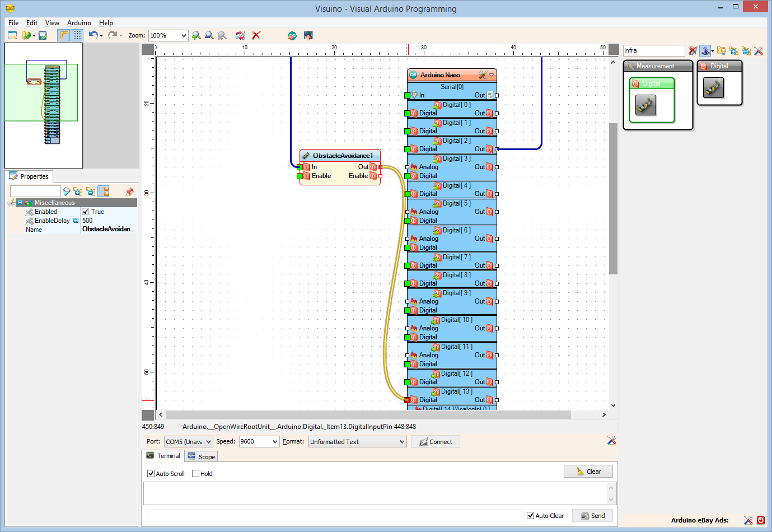Select the obstacle avoidance component thumbnail under Digital
Screen dimensions: 772x532
coord(713,88)
